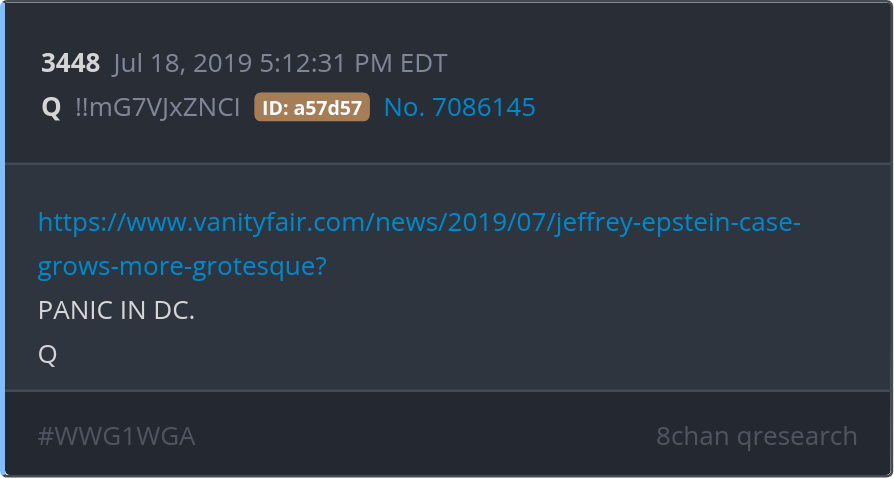Click the tripcode !!mG7VJxZNCI

click(x=157, y=108)
